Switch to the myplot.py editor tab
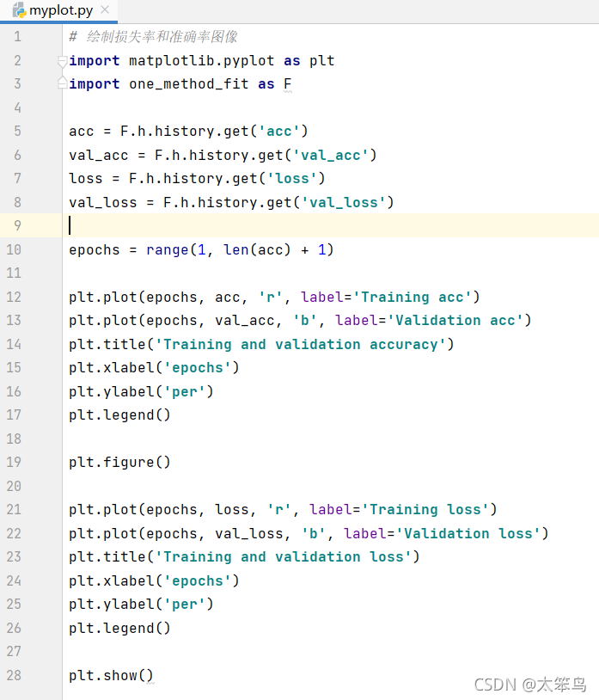Image resolution: width=599 pixels, height=700 pixels. pyautogui.click(x=60, y=10)
